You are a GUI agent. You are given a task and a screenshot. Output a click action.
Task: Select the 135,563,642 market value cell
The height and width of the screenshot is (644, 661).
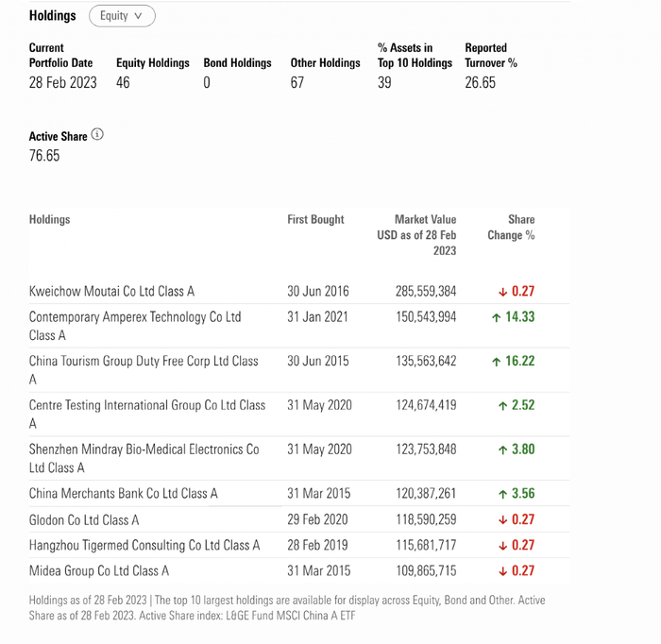[426, 362]
